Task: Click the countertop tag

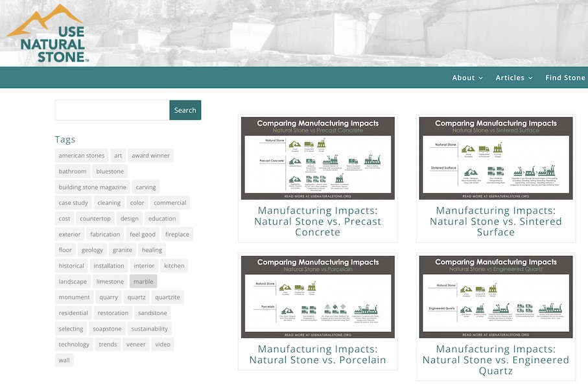Action: pyautogui.click(x=95, y=218)
